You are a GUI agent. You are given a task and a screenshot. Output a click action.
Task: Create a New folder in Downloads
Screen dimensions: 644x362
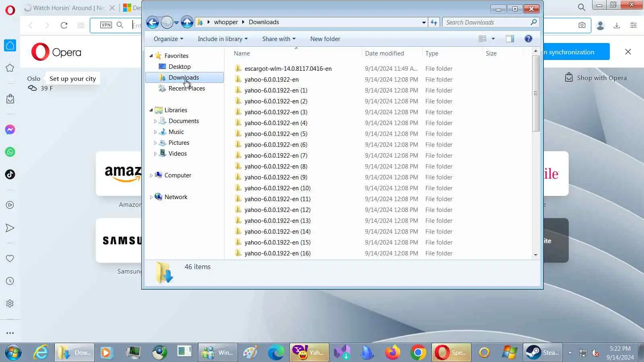tap(325, 39)
